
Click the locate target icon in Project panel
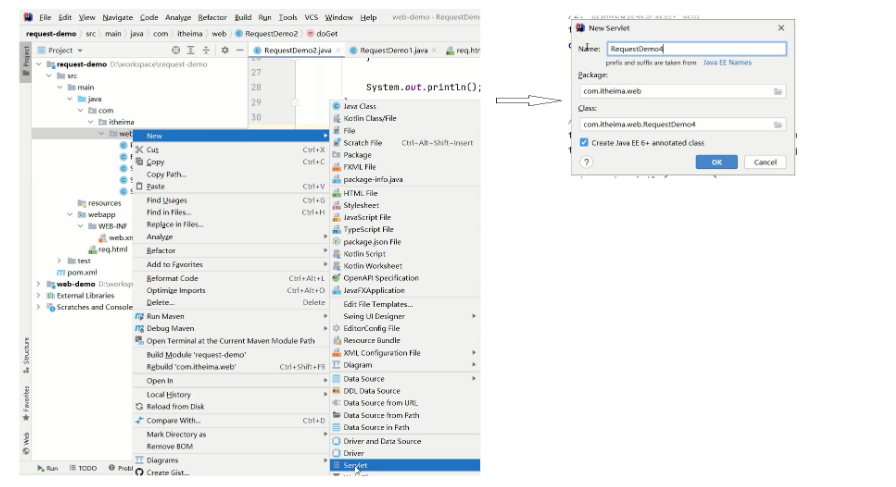pyautogui.click(x=175, y=50)
